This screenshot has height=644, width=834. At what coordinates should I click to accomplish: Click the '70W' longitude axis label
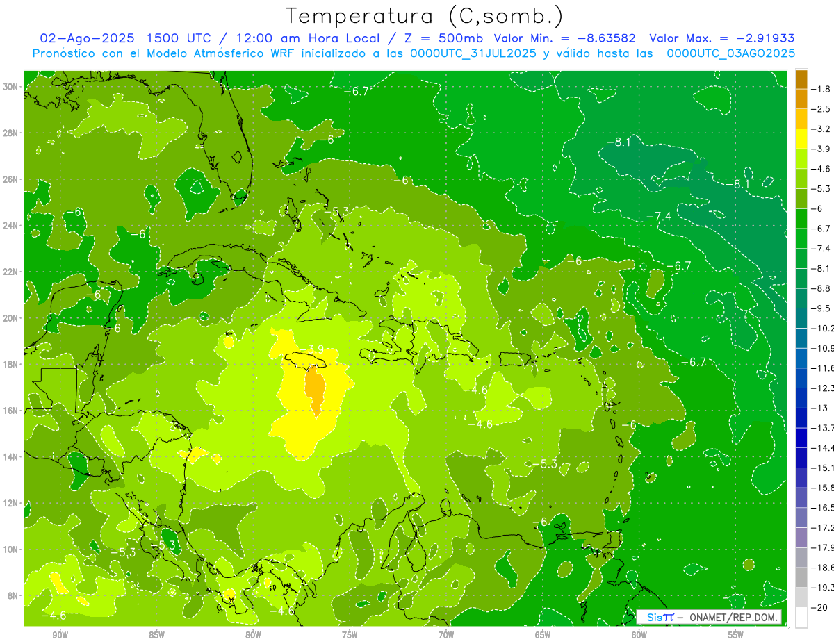coord(446,635)
